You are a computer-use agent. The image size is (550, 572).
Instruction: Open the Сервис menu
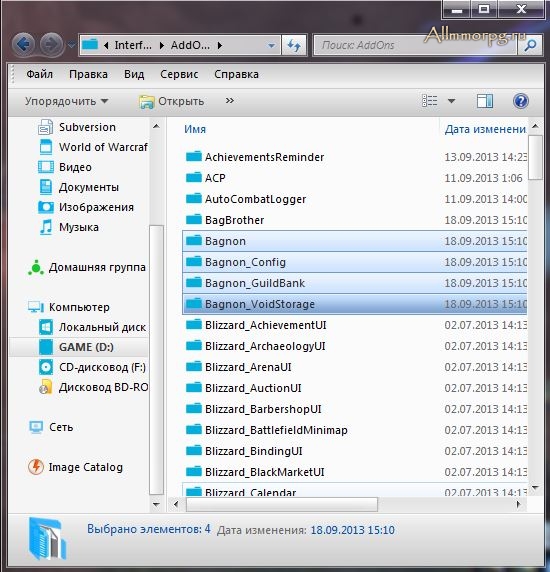click(179, 74)
